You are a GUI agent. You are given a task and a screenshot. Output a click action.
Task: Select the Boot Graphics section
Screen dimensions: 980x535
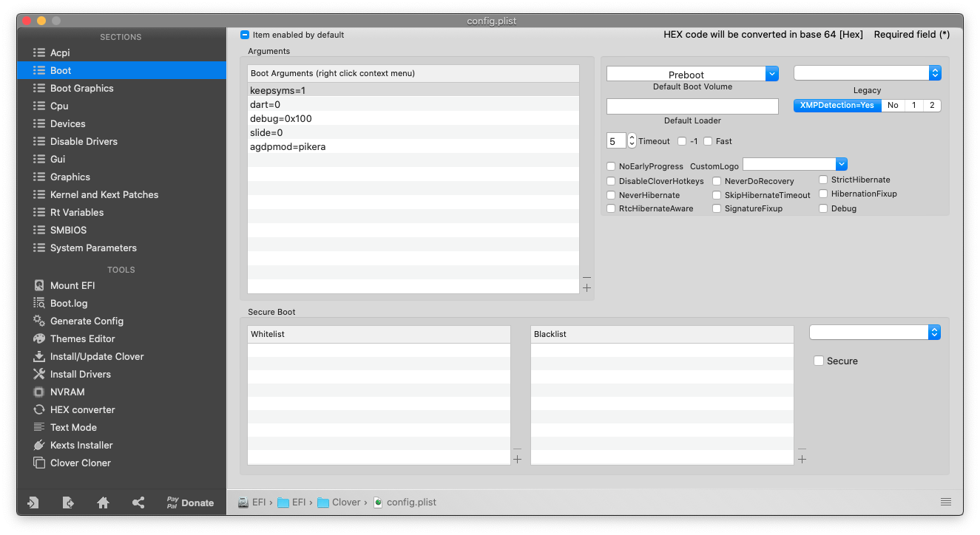pyautogui.click(x=121, y=88)
